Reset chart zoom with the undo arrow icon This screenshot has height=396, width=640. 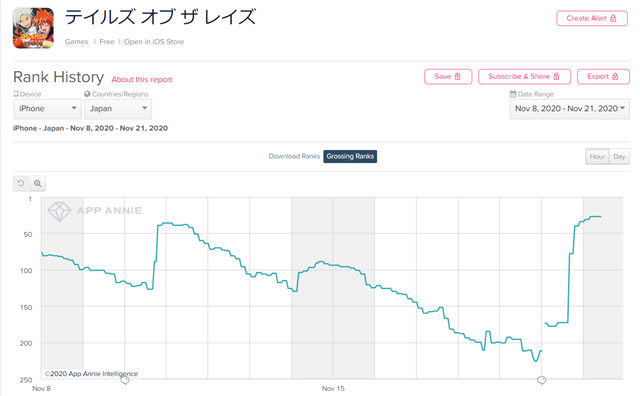pyautogui.click(x=20, y=183)
